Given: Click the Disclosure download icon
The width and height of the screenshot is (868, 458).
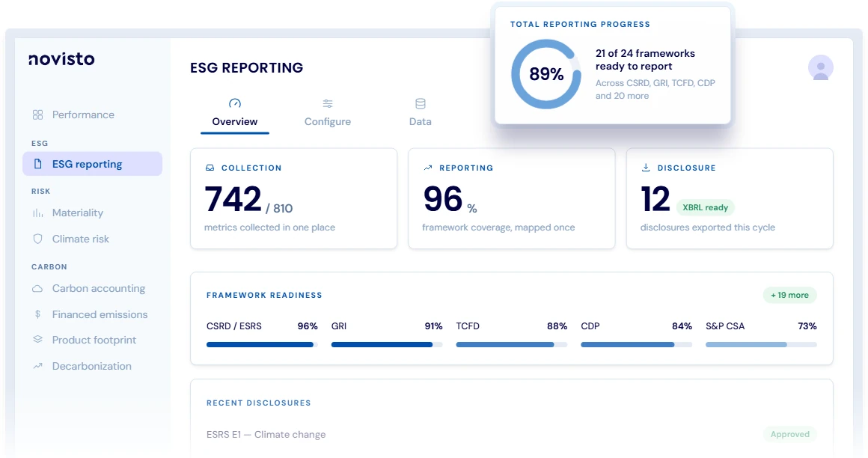Looking at the screenshot, I should [646, 167].
